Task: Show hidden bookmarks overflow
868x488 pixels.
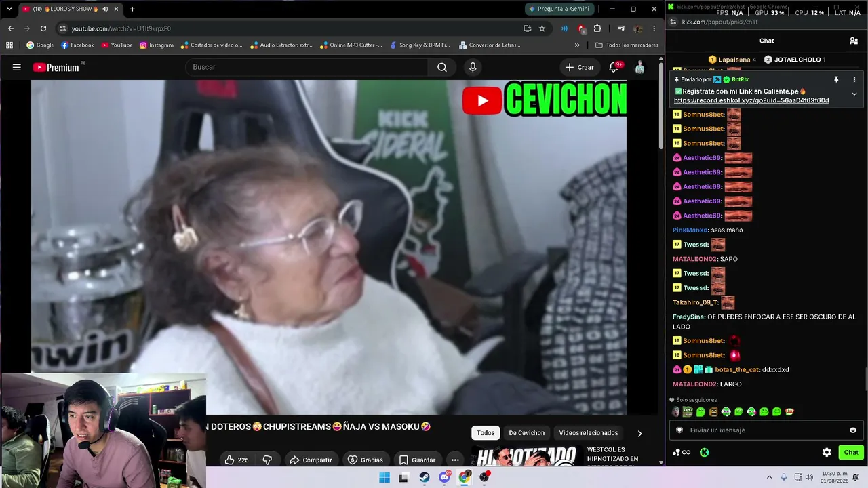Action: 577,45
